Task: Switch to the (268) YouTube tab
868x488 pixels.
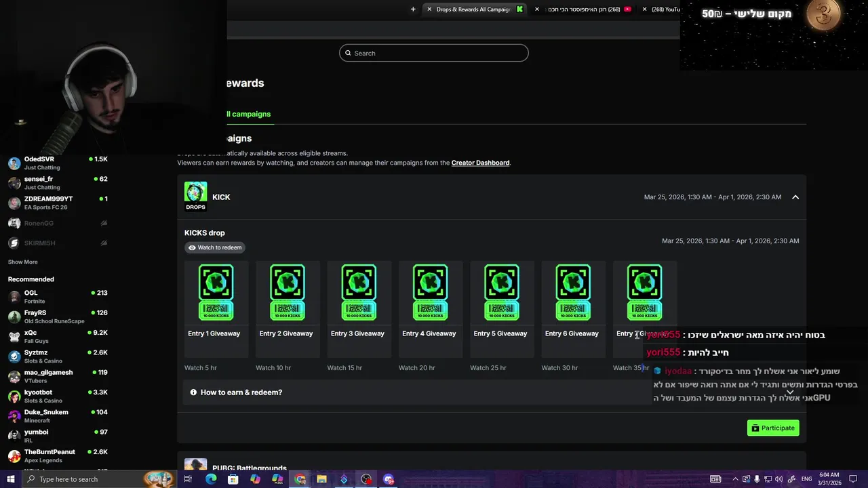Action: point(665,9)
